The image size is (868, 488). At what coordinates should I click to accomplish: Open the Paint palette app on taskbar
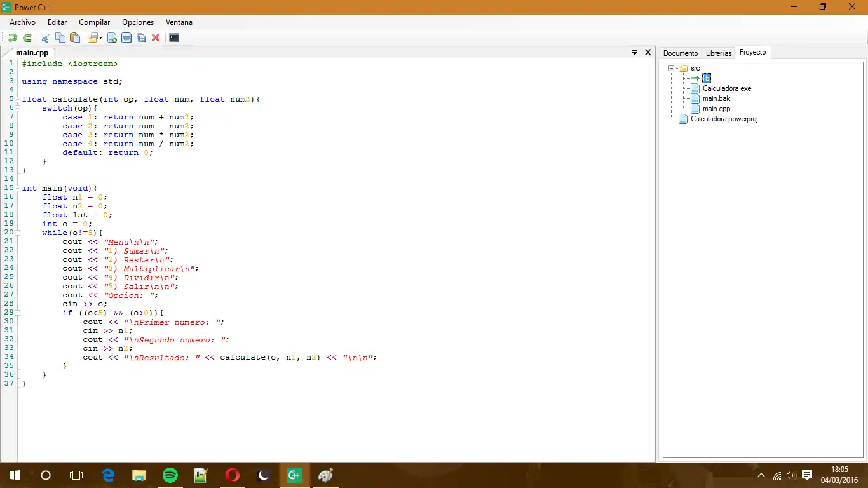coord(325,475)
